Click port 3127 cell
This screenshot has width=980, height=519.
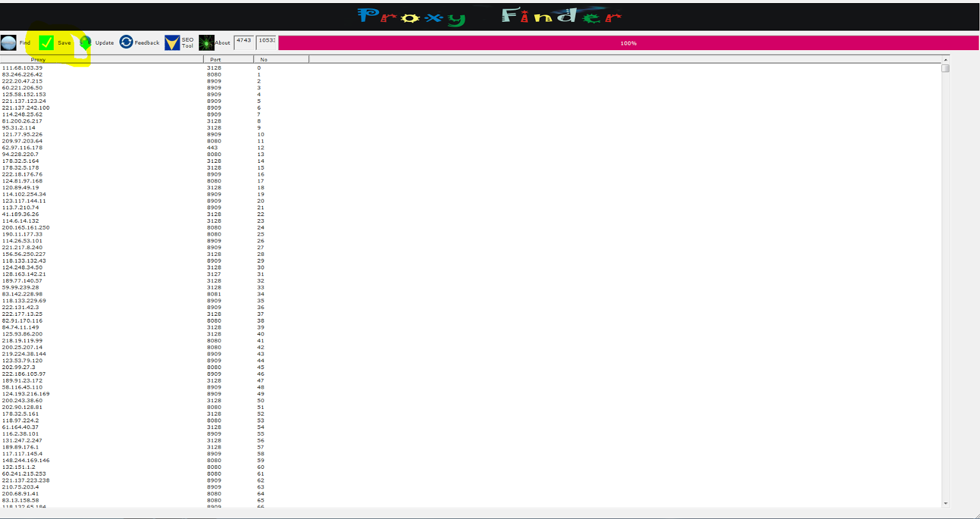point(214,274)
